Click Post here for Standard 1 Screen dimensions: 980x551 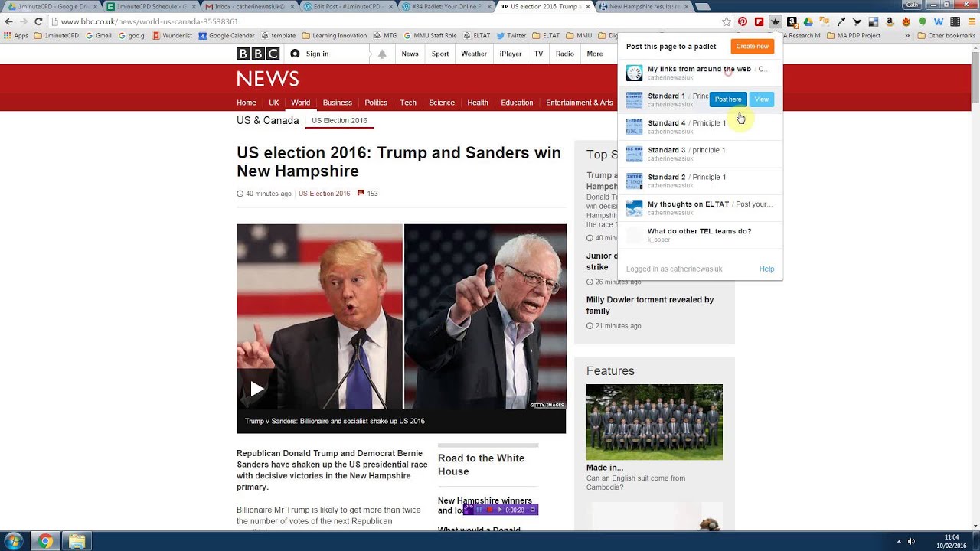pos(728,99)
